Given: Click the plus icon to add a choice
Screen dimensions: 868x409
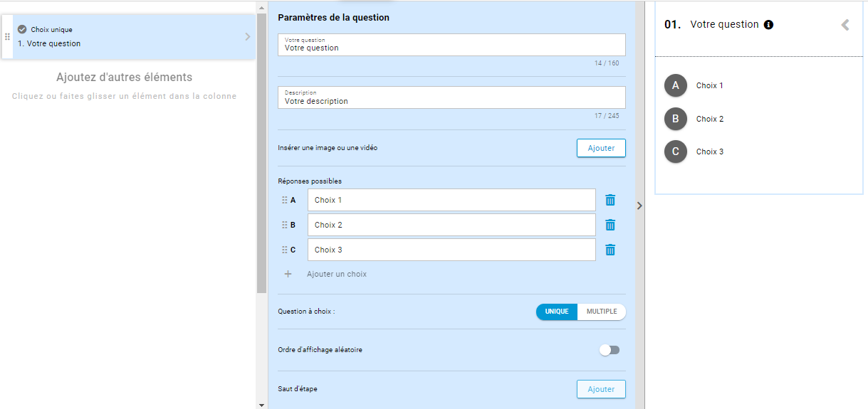Looking at the screenshot, I should [x=288, y=274].
